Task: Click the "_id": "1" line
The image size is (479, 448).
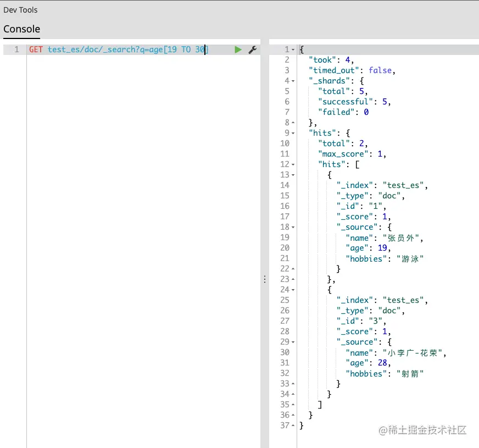Action: [361, 206]
